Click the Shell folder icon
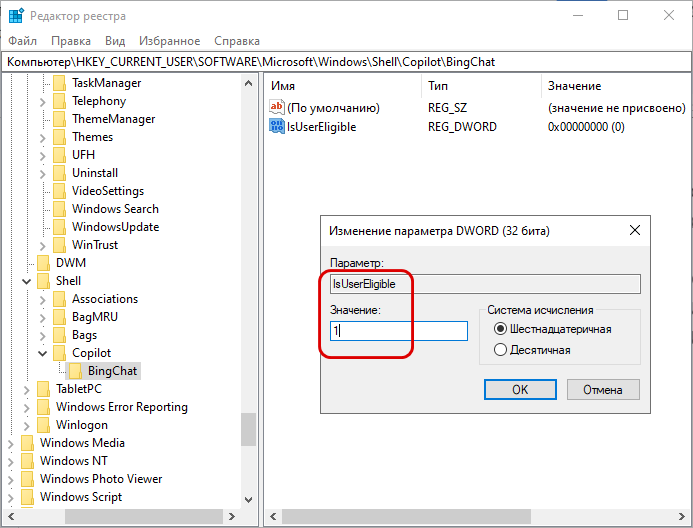Screen dimensions: 693x528 [43, 281]
